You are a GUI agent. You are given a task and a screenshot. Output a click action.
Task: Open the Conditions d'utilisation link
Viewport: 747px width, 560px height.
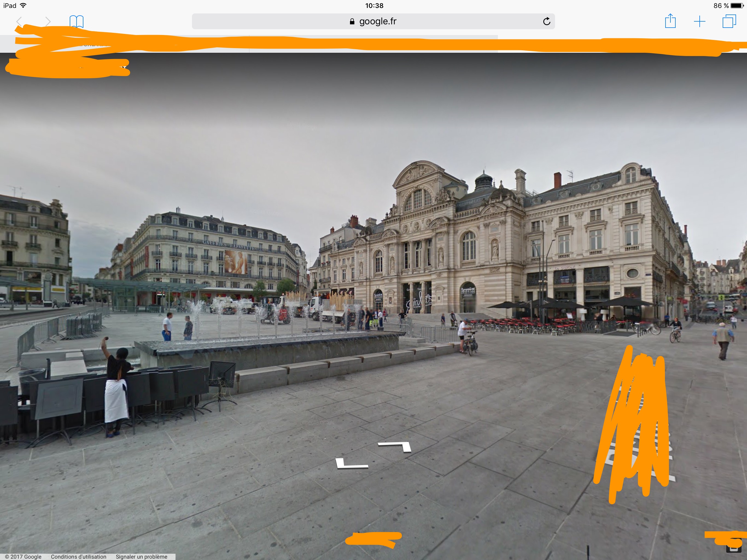pyautogui.click(x=78, y=557)
